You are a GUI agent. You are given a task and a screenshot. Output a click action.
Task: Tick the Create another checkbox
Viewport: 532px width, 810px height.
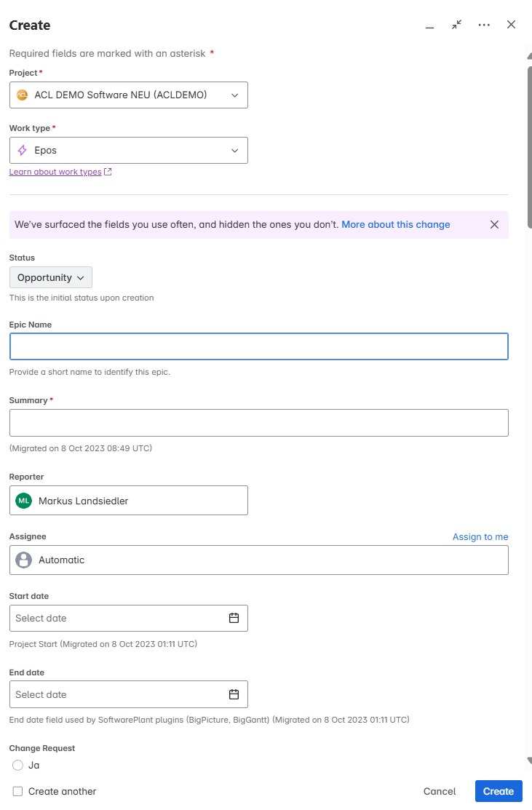click(18, 791)
